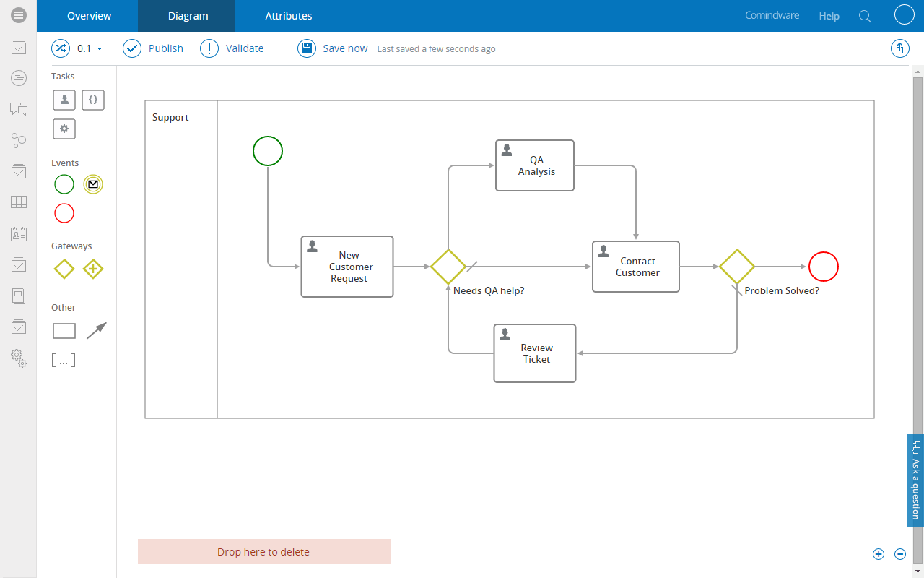
Task: Open the Attributes tab
Action: pos(288,15)
